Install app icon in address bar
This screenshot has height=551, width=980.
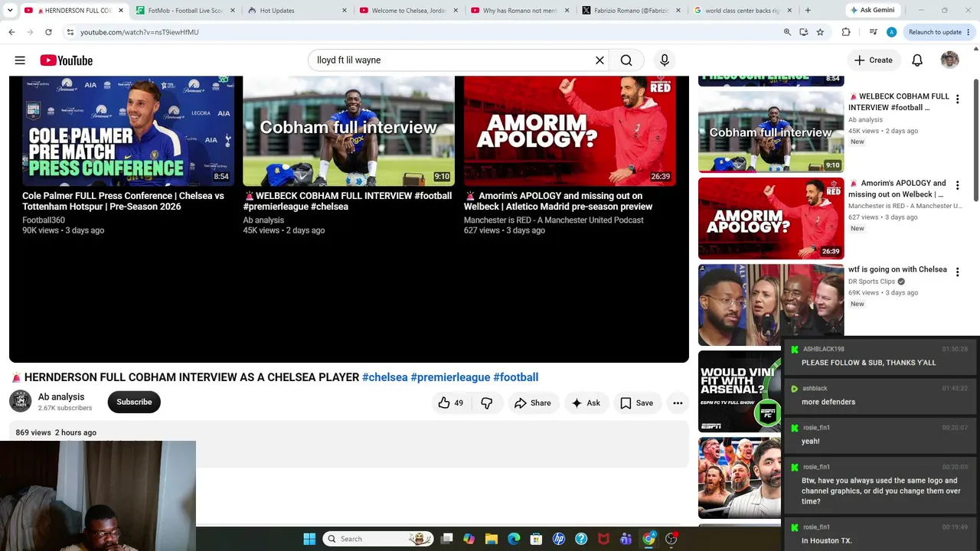[803, 32]
